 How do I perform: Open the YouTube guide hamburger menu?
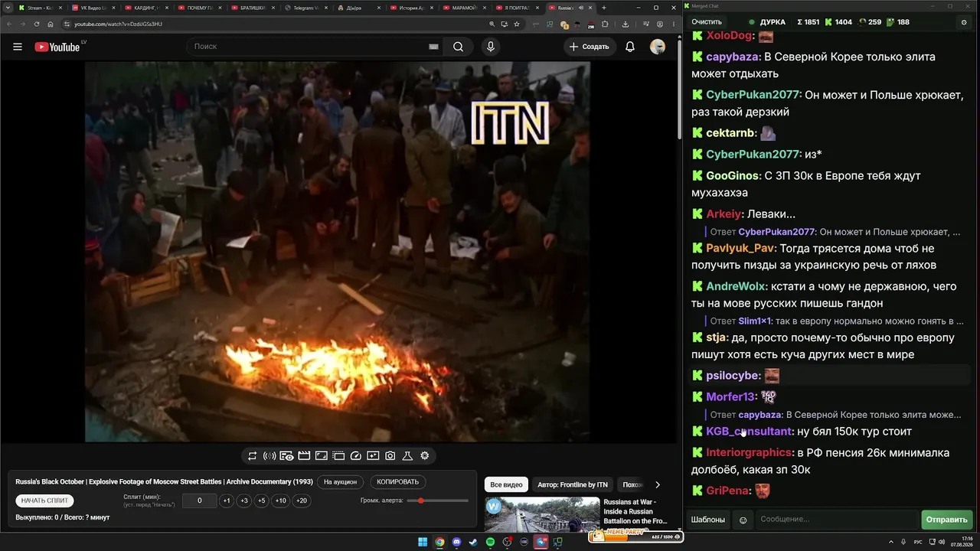coord(18,47)
